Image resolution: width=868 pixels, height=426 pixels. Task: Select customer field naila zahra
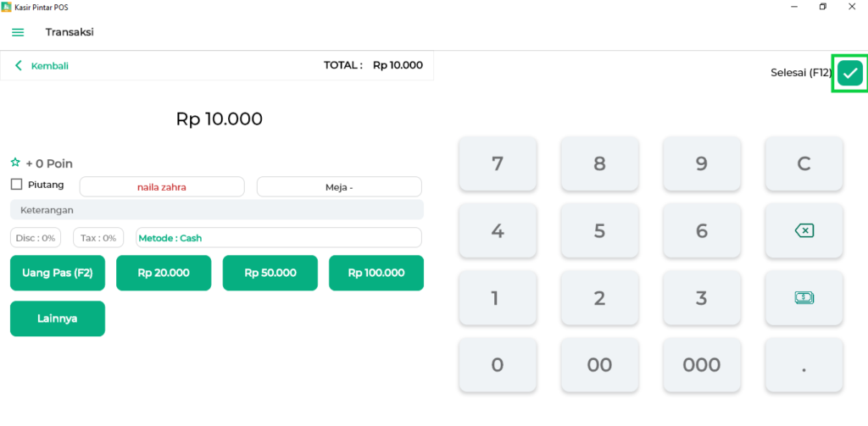point(162,186)
